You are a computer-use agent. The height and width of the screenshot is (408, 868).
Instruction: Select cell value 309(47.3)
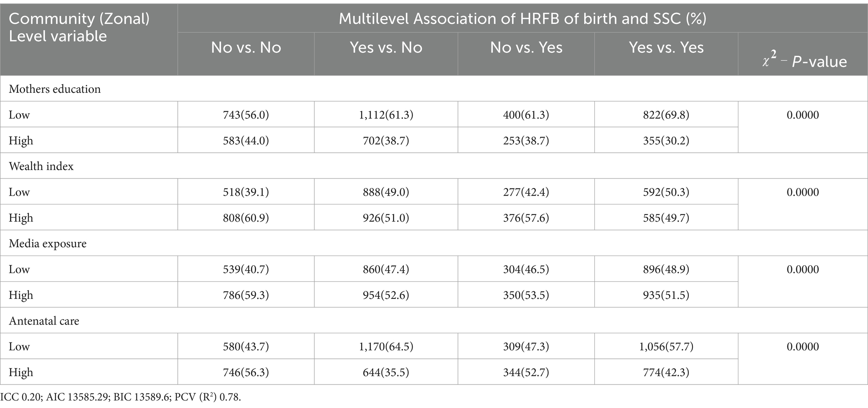coord(526,347)
